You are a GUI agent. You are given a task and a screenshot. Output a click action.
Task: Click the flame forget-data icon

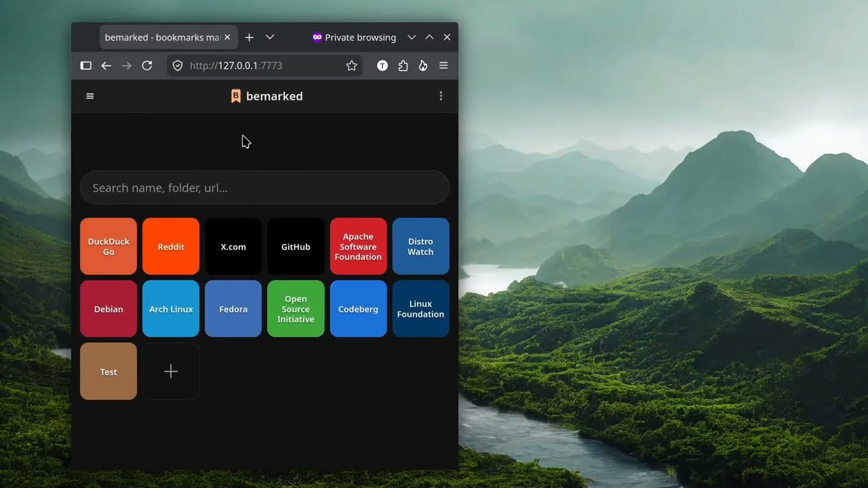[x=423, y=66]
